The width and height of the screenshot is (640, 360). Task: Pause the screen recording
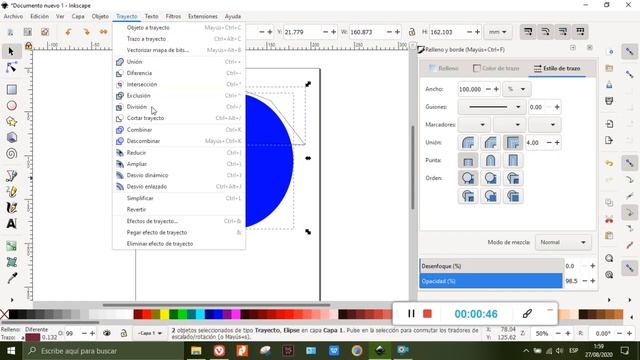click(411, 313)
